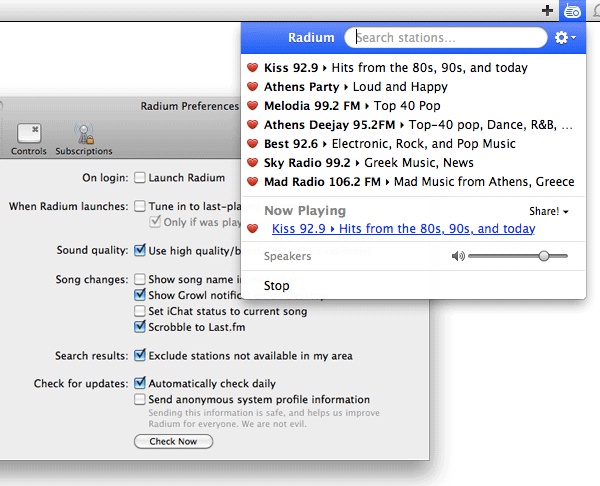
Task: Click the heart beside the Now Playing station
Action: (x=253, y=230)
